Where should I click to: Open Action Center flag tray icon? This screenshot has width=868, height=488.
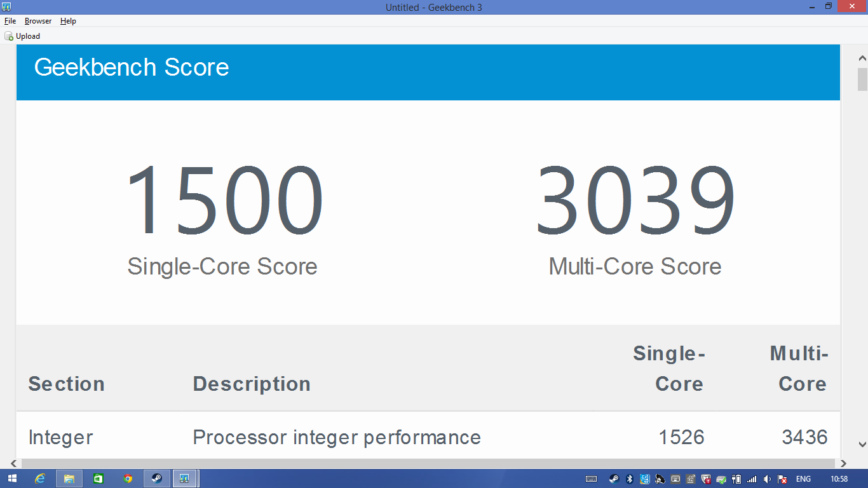coord(782,479)
